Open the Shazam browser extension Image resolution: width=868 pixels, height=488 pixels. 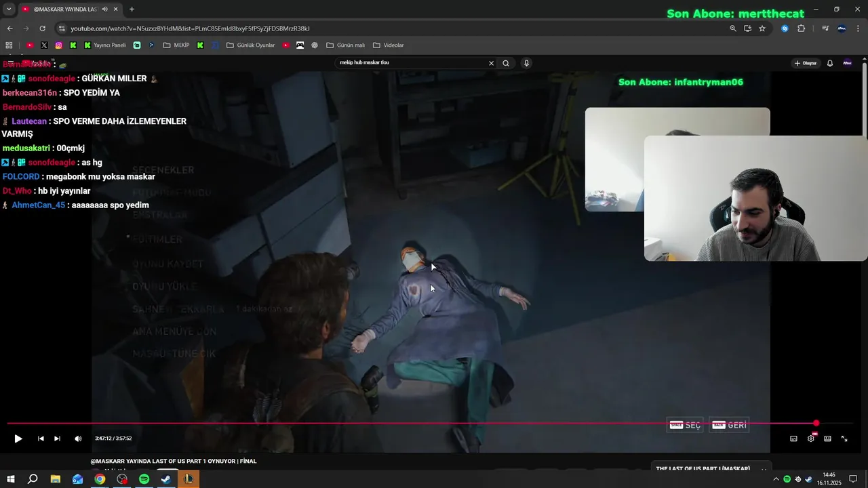click(x=785, y=28)
